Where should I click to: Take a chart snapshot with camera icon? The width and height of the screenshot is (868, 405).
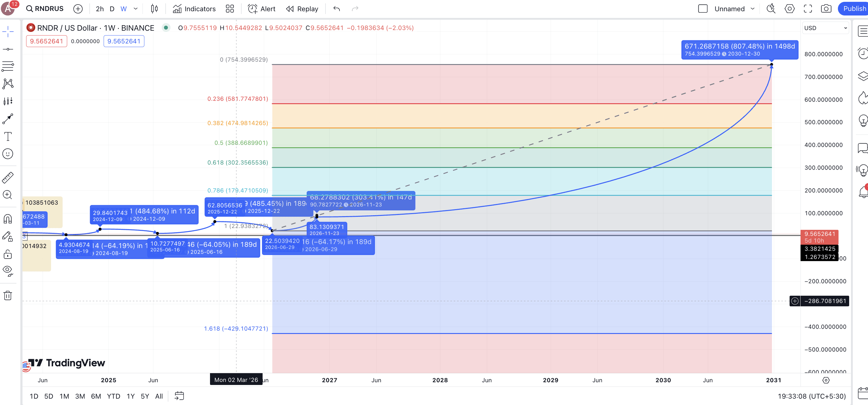826,9
